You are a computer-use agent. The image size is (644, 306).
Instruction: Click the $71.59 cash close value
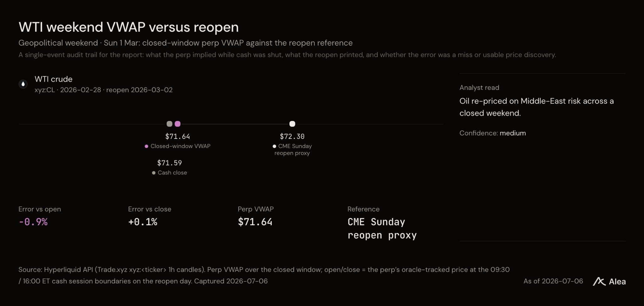[169, 163]
